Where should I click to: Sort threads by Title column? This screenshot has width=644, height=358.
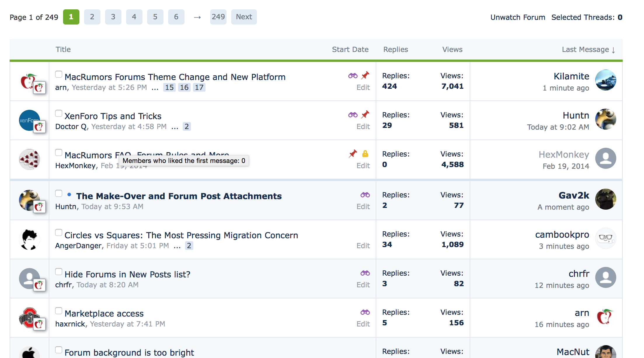click(x=63, y=49)
